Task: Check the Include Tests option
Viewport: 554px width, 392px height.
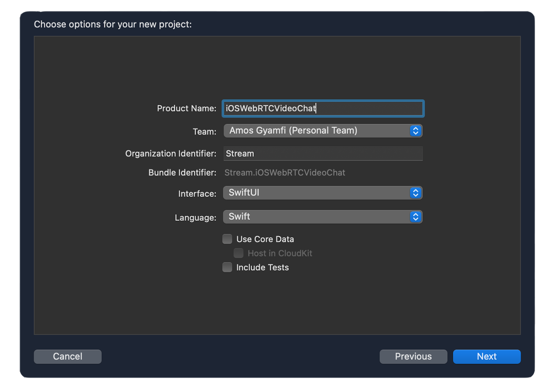Action: (227, 267)
